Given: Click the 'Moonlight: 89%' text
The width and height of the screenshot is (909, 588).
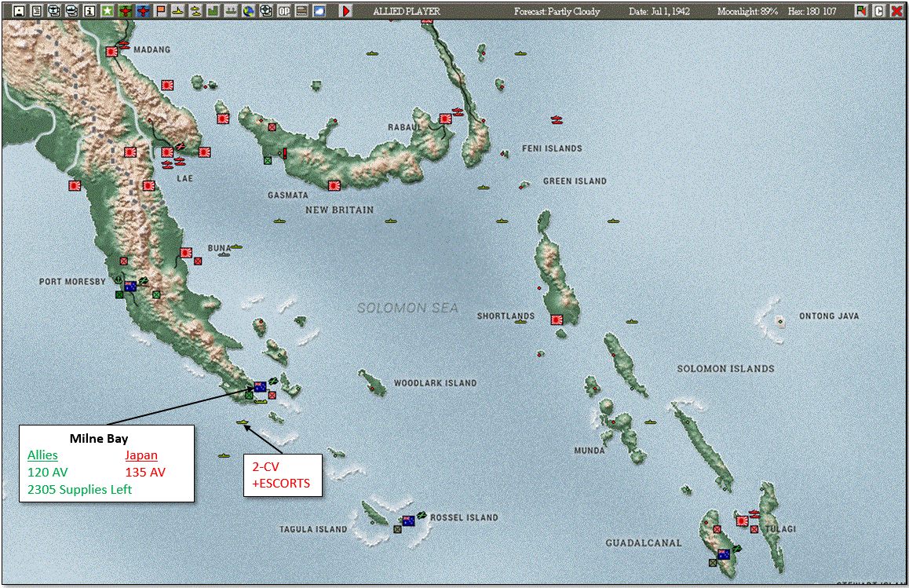Looking at the screenshot, I should [747, 11].
